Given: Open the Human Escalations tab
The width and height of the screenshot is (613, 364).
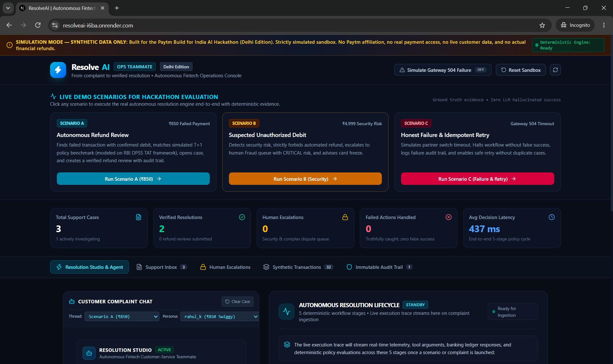Looking at the screenshot, I should pos(225,267).
